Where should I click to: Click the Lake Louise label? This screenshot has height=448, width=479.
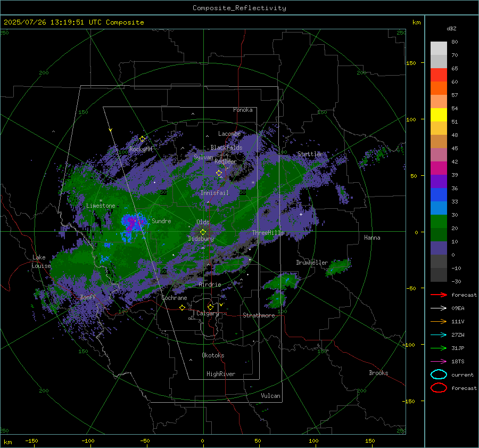click(x=41, y=262)
